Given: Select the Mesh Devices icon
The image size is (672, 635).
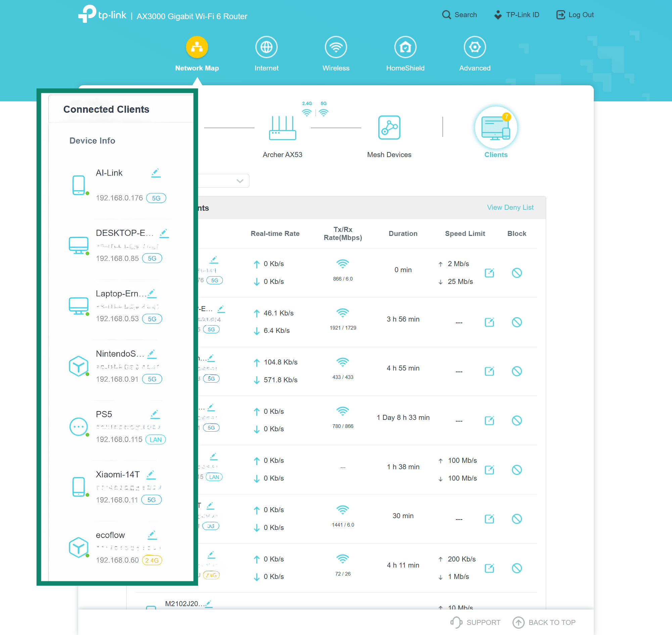Looking at the screenshot, I should point(389,128).
